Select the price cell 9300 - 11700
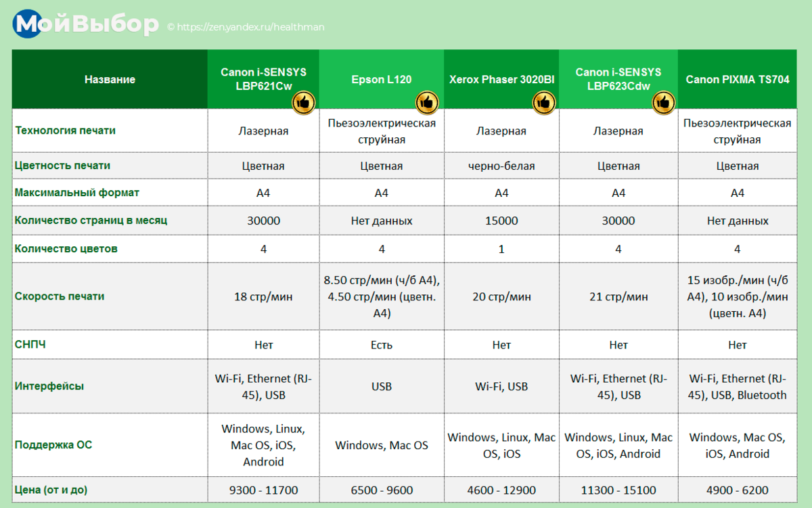The width and height of the screenshot is (812, 508). 263,490
